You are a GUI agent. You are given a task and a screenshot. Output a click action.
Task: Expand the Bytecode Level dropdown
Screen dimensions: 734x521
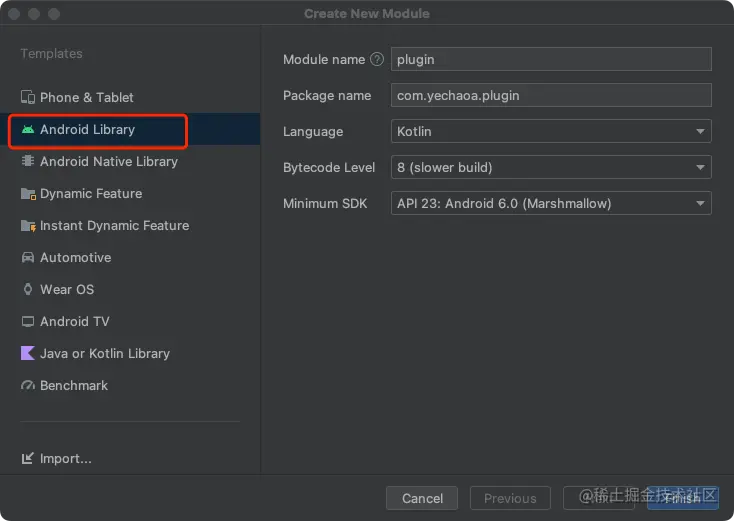pyautogui.click(x=550, y=167)
